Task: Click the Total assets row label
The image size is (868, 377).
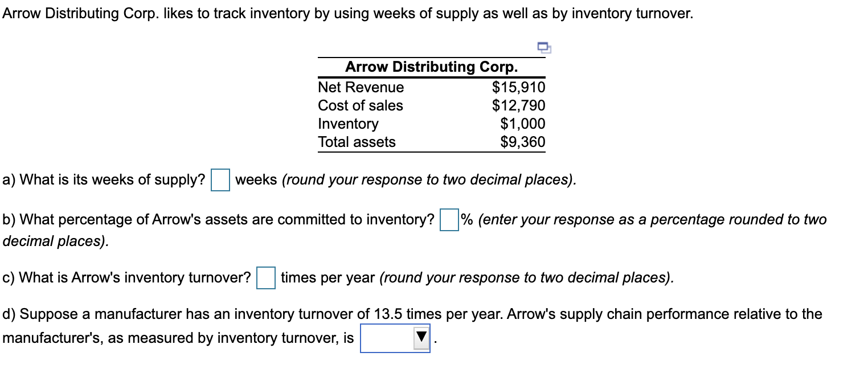Action: [356, 142]
